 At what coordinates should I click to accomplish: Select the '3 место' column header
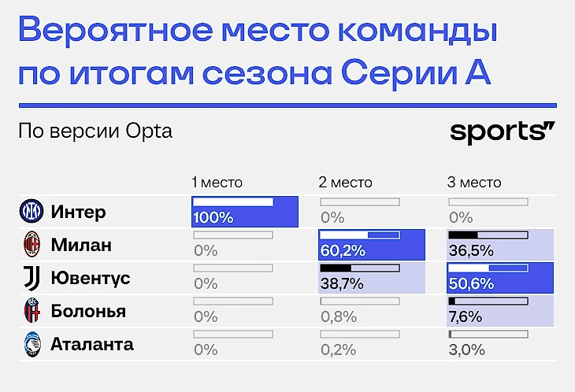(473, 183)
